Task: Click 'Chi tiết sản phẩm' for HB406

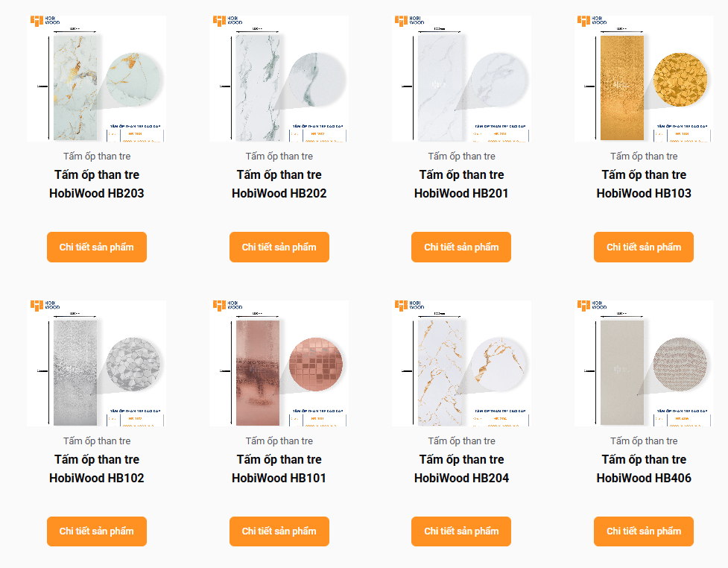Action: tap(644, 531)
